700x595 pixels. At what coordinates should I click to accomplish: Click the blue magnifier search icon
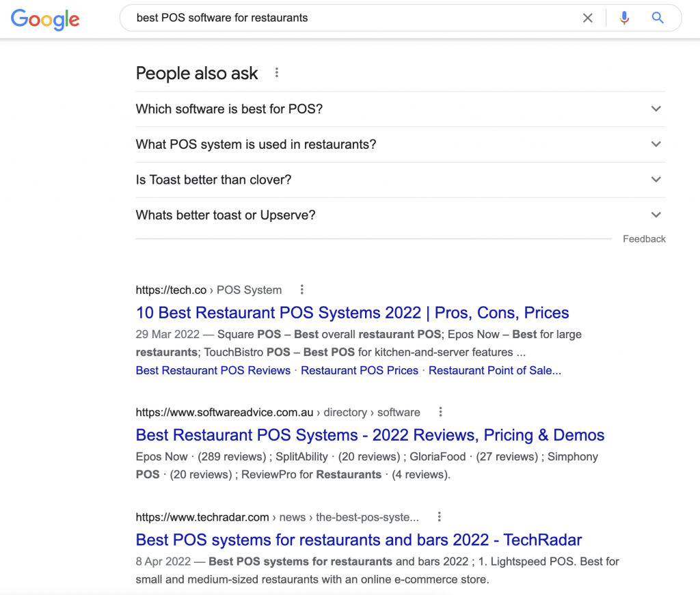pyautogui.click(x=657, y=18)
